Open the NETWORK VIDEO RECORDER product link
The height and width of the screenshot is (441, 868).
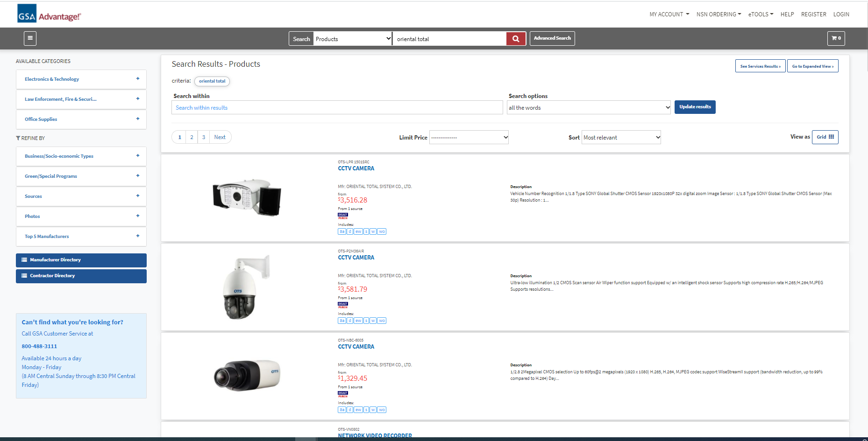point(375,435)
